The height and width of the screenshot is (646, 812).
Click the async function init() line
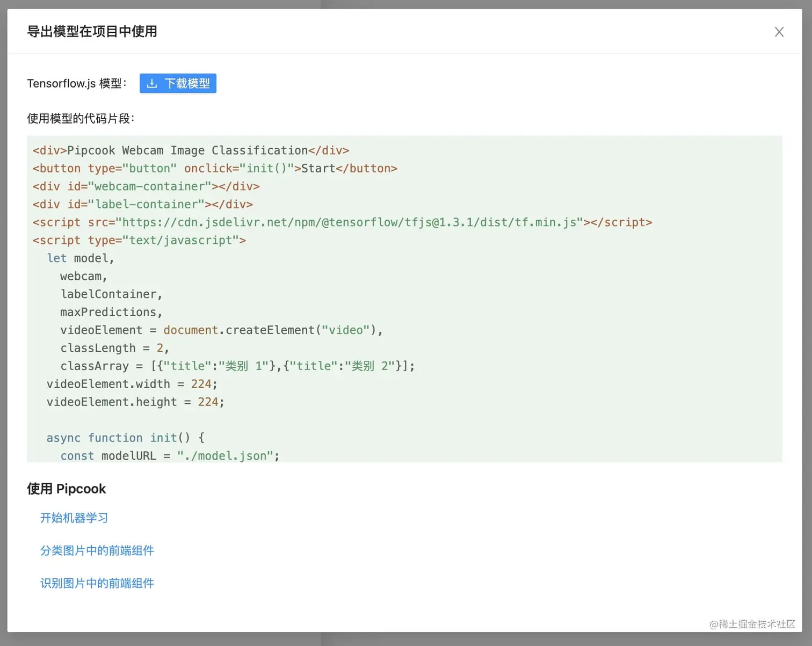(125, 438)
